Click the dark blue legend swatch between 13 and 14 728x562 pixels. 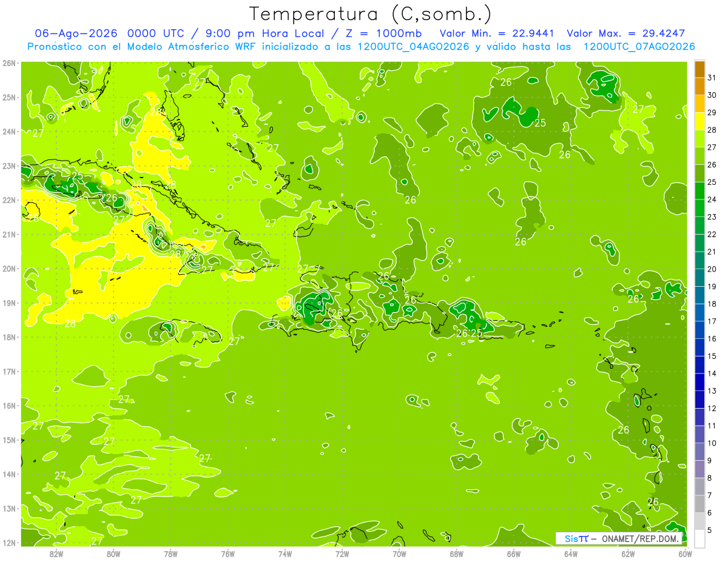coord(699,383)
